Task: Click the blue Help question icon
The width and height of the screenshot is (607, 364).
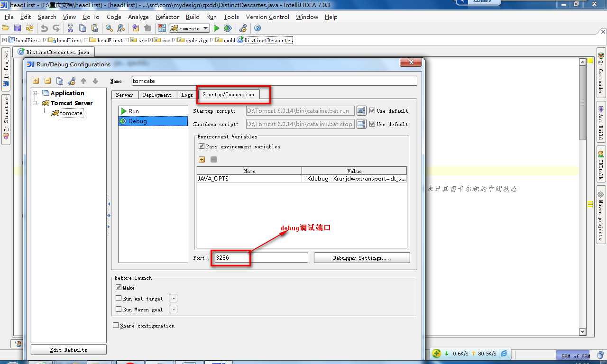Action: click(258, 28)
